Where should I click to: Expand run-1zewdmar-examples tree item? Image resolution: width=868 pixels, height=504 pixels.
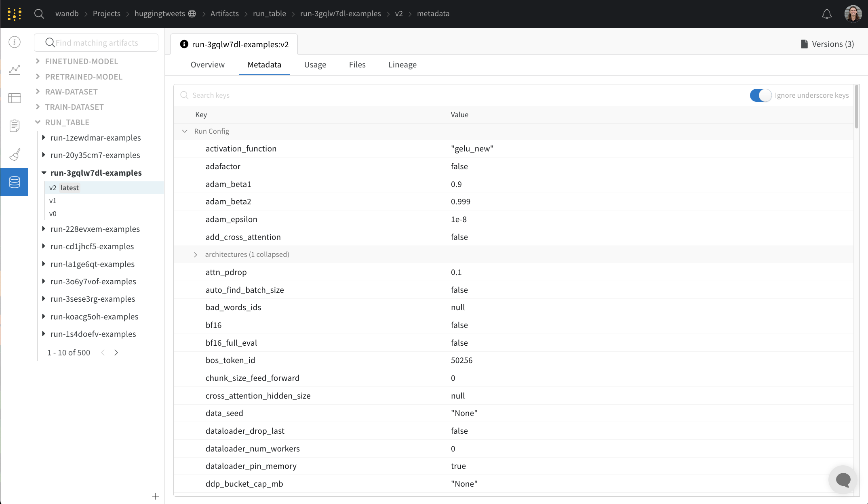point(44,138)
